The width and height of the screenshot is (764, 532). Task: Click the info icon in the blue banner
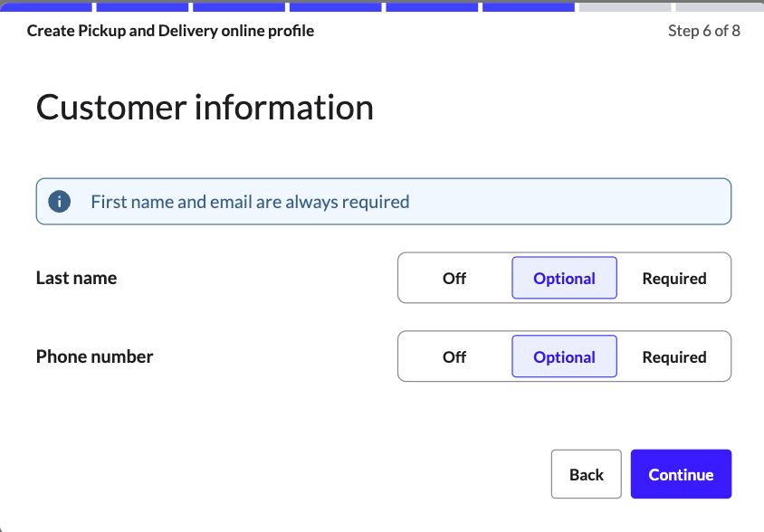click(60, 201)
